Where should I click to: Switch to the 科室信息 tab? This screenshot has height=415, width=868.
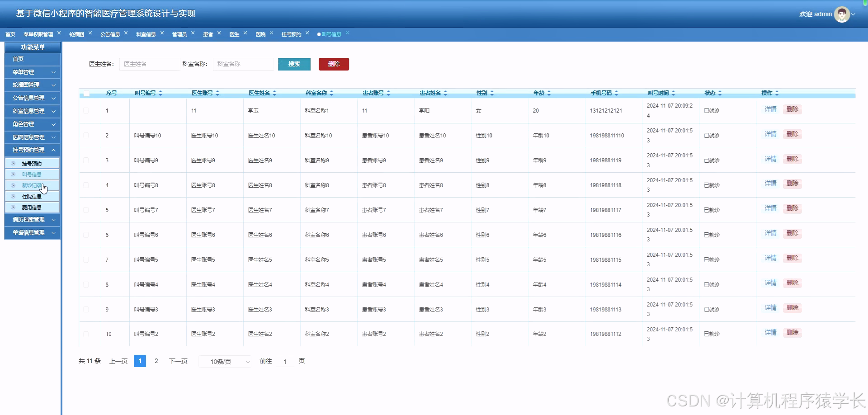click(x=146, y=34)
